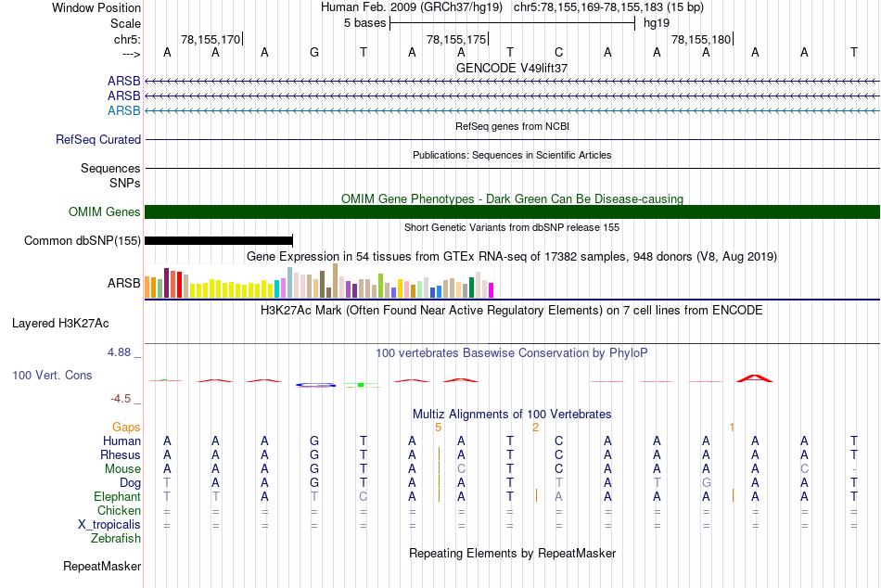
Task: Click the G base in the reference sequence row
Action: [x=314, y=52]
